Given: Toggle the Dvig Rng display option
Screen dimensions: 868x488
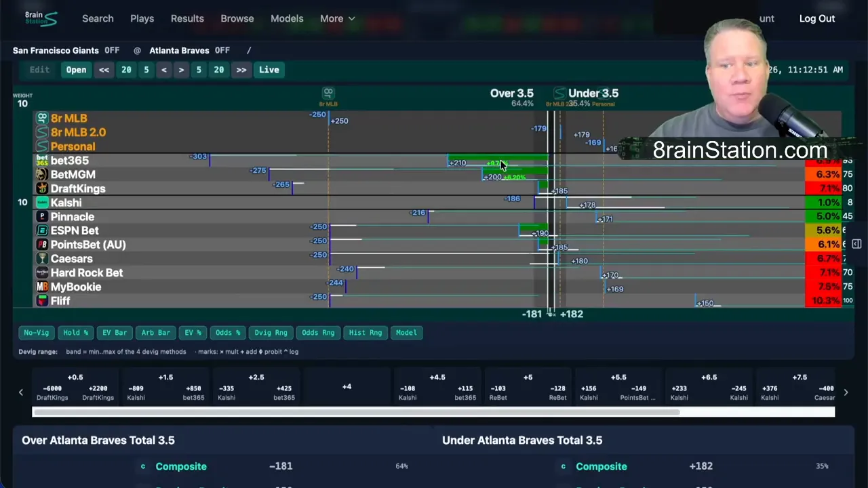Looking at the screenshot, I should [x=271, y=333].
